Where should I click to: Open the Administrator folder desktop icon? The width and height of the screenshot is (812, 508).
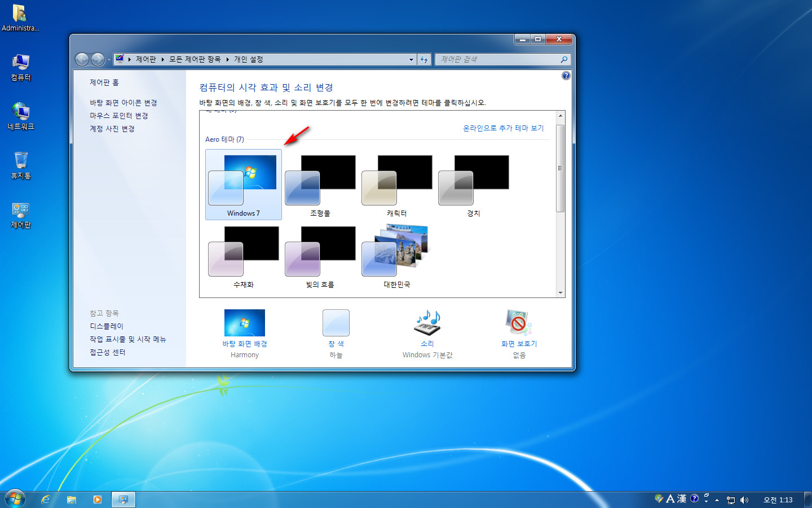coord(20,17)
